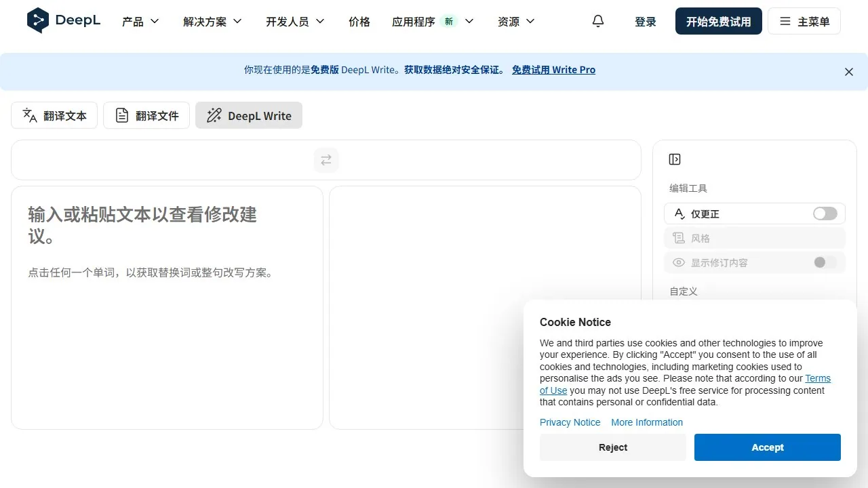The height and width of the screenshot is (488, 868).
Task: Expand the 解决方案 dropdown menu
Action: tap(212, 22)
